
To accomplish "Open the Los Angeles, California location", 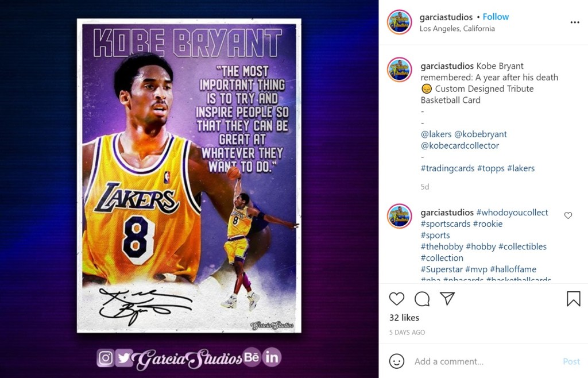I will [457, 29].
